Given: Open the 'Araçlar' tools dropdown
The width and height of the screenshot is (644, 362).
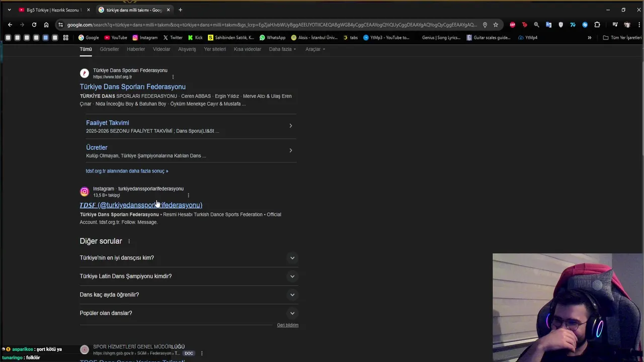Looking at the screenshot, I should 315,49.
